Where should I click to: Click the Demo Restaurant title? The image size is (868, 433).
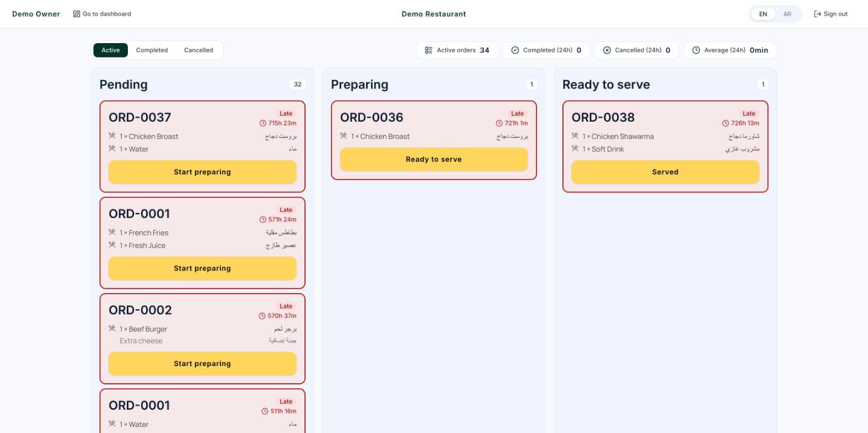pos(434,14)
